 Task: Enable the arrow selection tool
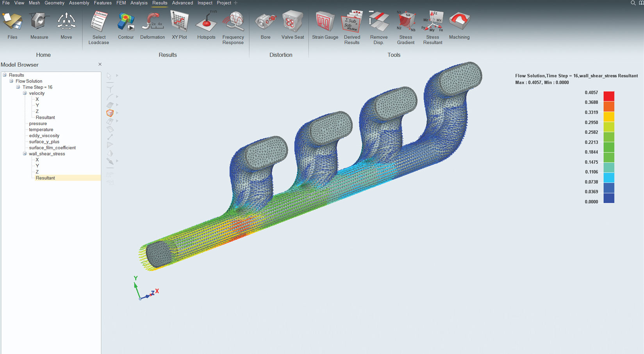[x=110, y=76]
